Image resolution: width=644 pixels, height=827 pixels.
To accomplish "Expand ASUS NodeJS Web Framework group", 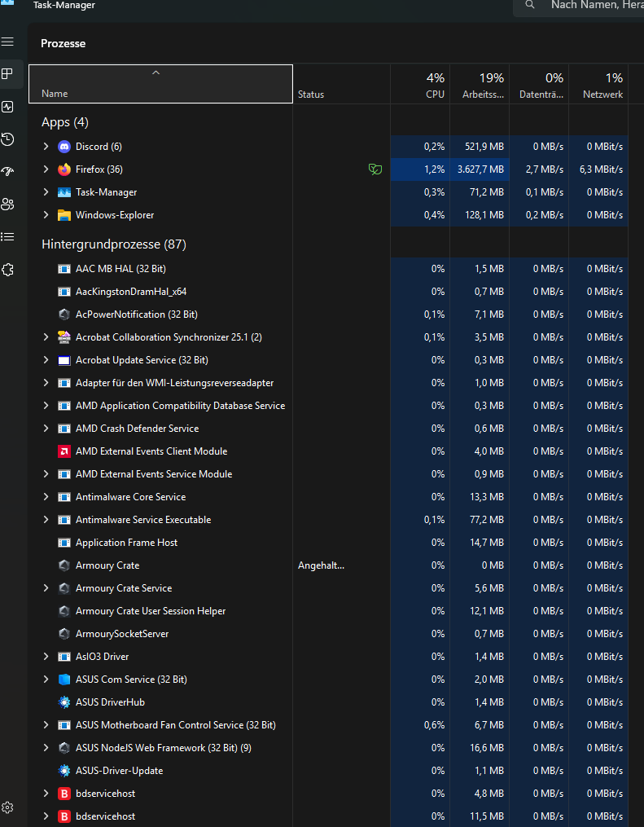I will (x=46, y=748).
